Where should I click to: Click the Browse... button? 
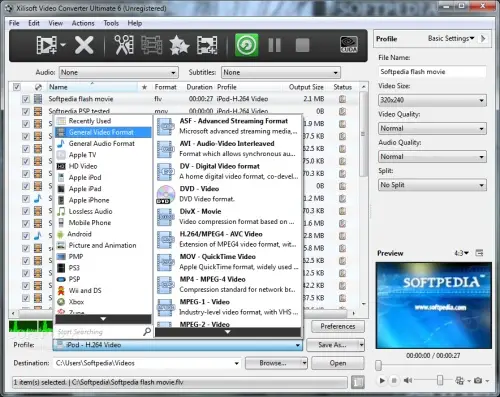tap(273, 363)
